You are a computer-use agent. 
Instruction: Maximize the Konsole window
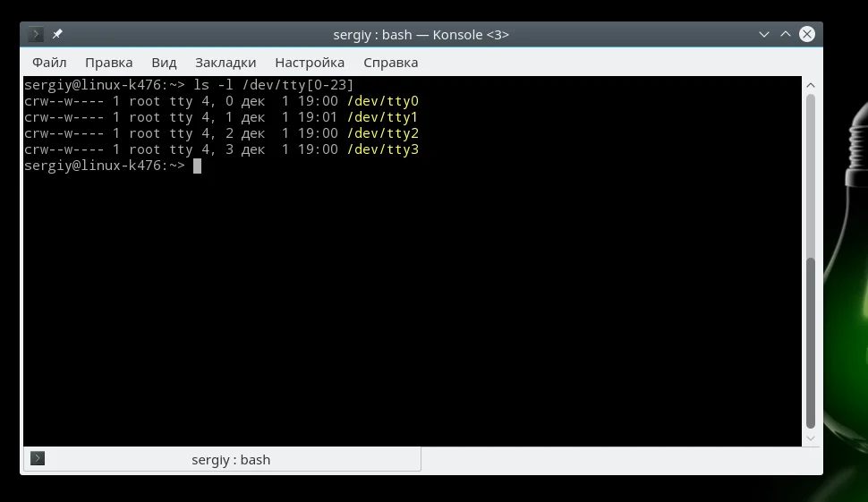pyautogui.click(x=786, y=34)
